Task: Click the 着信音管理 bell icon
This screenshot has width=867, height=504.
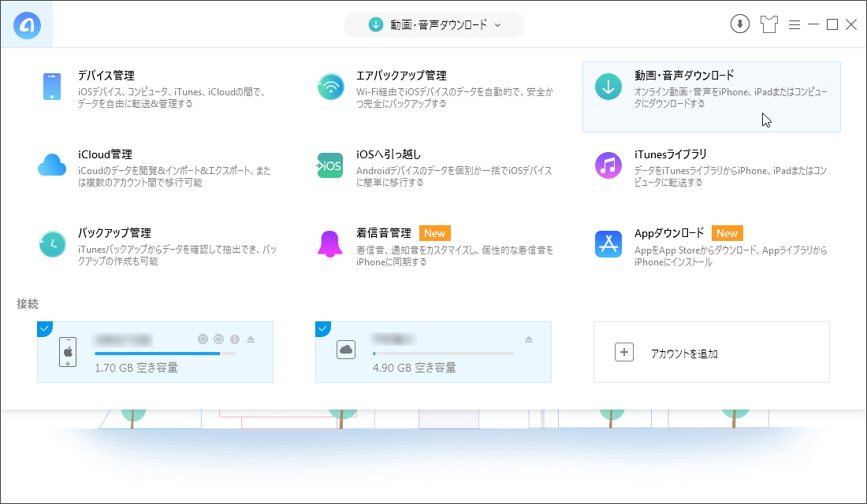Action: pyautogui.click(x=330, y=243)
